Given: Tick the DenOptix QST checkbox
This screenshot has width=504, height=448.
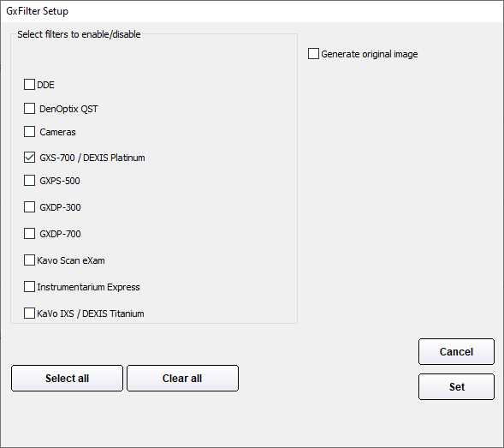Looking at the screenshot, I should [x=29, y=109].
